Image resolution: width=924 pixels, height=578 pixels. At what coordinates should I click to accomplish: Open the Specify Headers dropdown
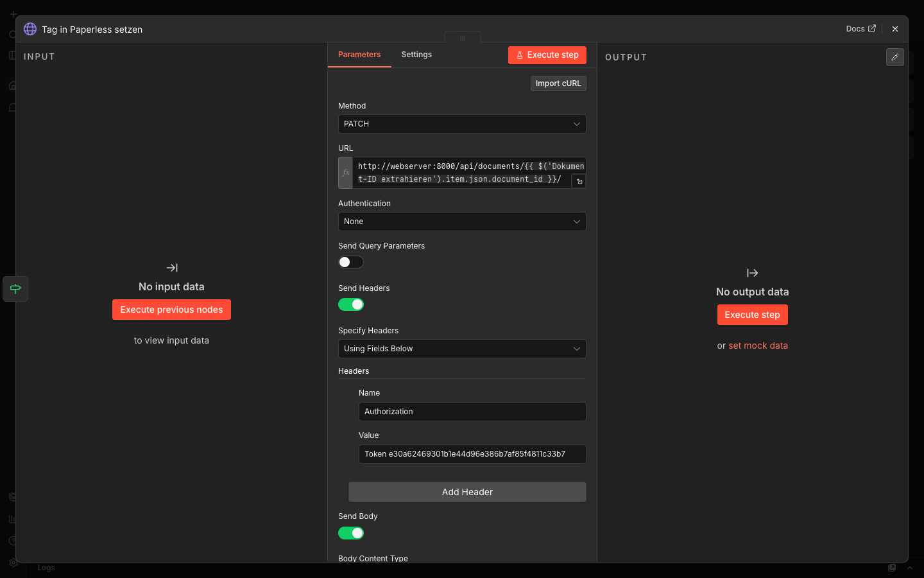461,349
